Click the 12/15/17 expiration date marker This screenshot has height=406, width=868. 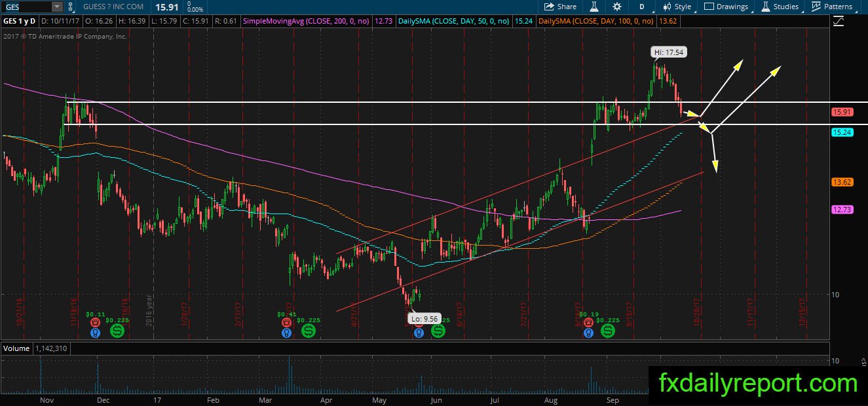802,313
